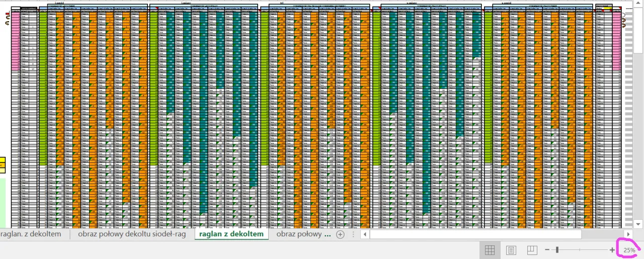Open the truncated 'obraz połowy ...' sheet tab

pos(303,234)
